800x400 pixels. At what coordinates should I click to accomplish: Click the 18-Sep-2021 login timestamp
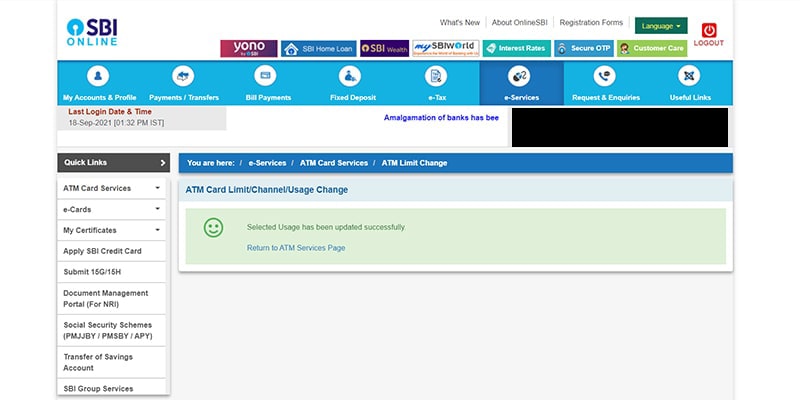[x=116, y=123]
